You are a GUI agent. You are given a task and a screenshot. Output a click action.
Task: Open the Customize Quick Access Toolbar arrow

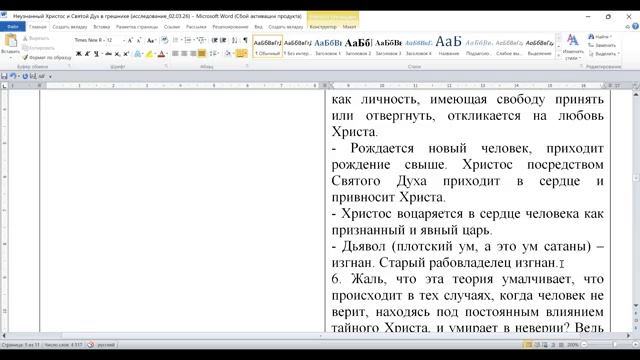(x=50, y=76)
